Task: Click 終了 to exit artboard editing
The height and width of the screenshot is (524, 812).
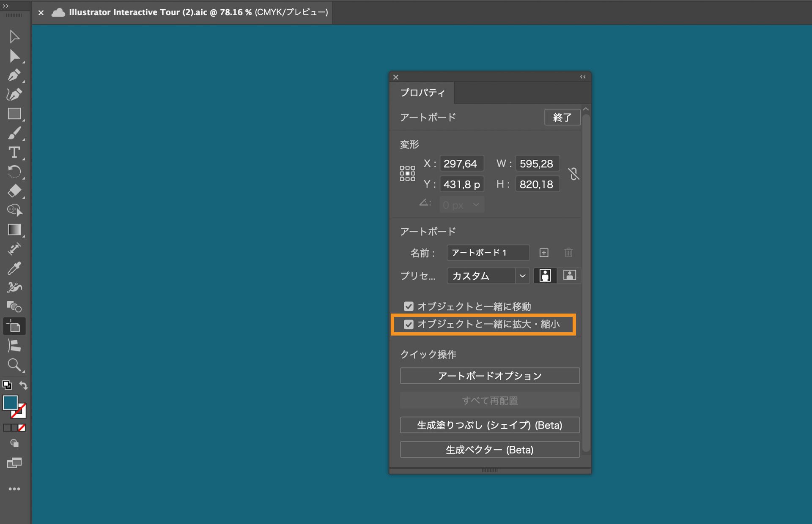Action: (x=562, y=117)
